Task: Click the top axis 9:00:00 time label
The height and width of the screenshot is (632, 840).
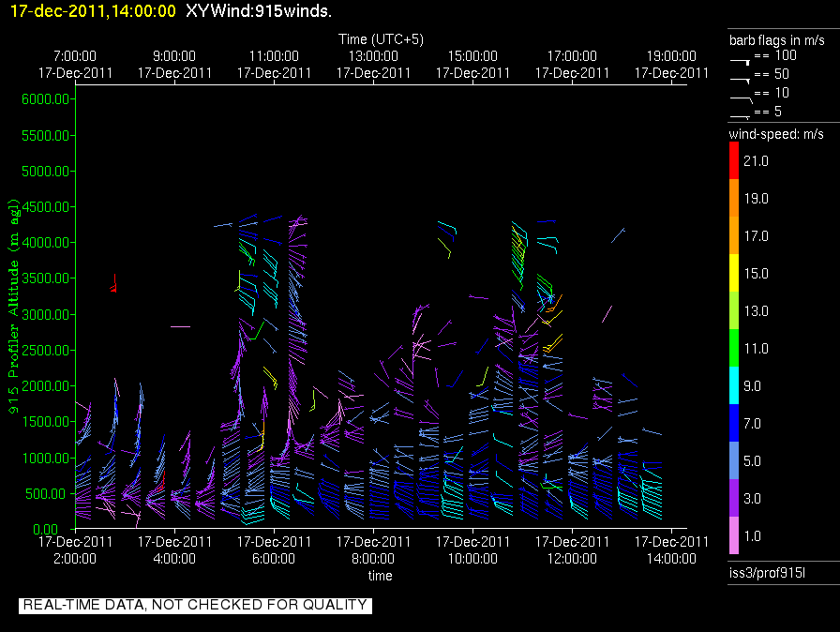Action: click(174, 56)
